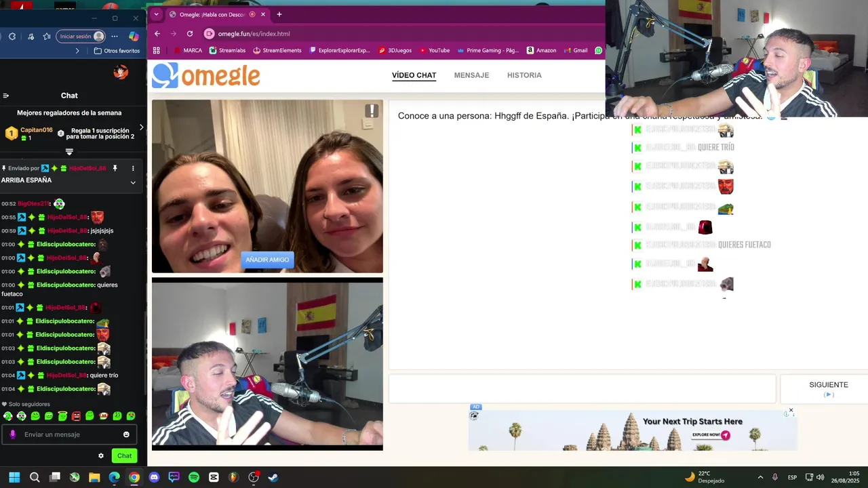Viewport: 868px width, 488px height.
Task: Click the report exclamation icon on stranger video
Action: (372, 110)
